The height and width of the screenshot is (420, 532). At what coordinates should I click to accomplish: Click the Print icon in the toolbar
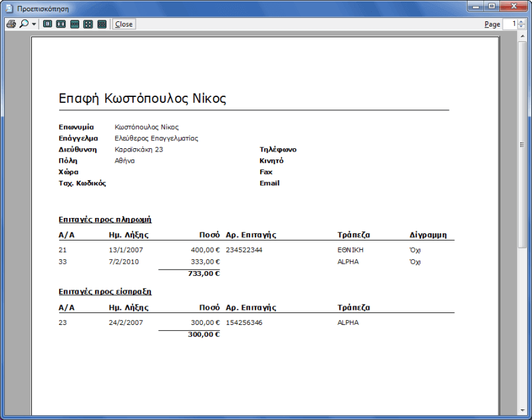coord(11,24)
